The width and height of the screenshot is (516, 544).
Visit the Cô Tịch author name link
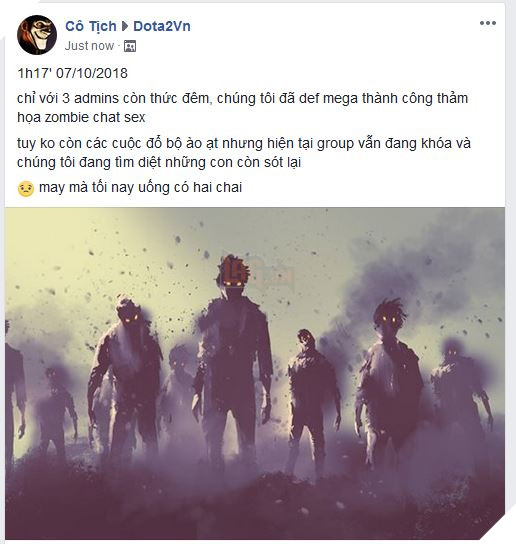click(x=91, y=26)
